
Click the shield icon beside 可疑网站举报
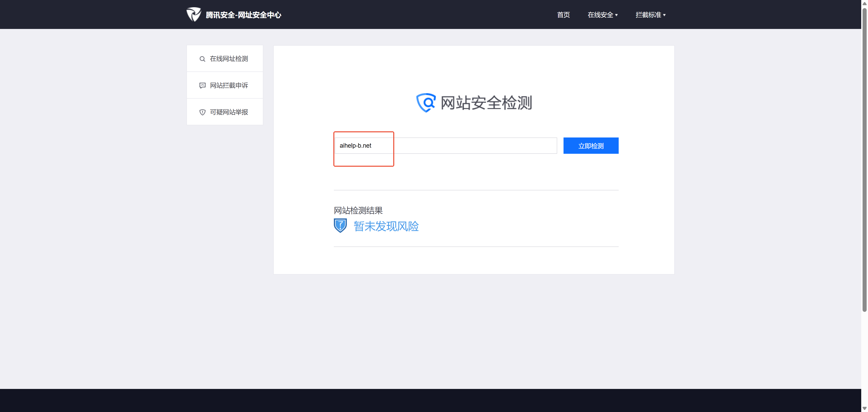pos(202,112)
